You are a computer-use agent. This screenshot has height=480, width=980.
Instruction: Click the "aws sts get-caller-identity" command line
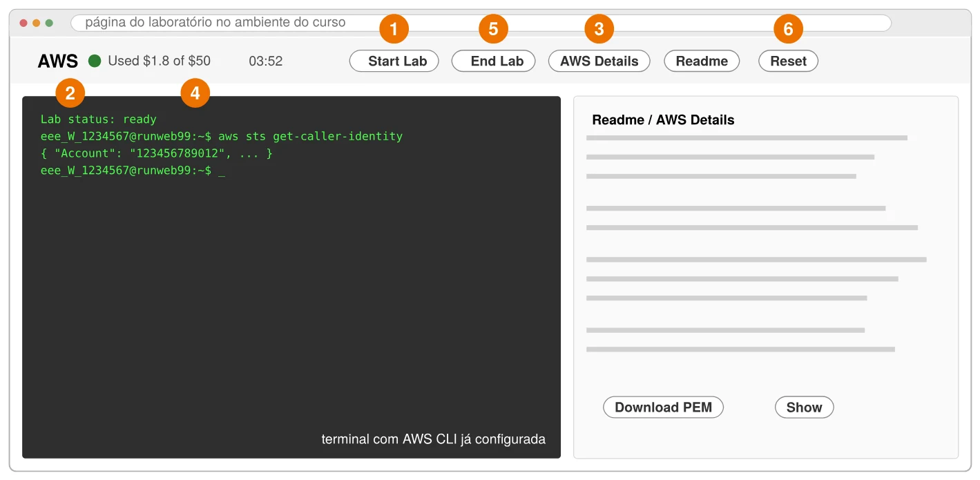click(x=222, y=136)
